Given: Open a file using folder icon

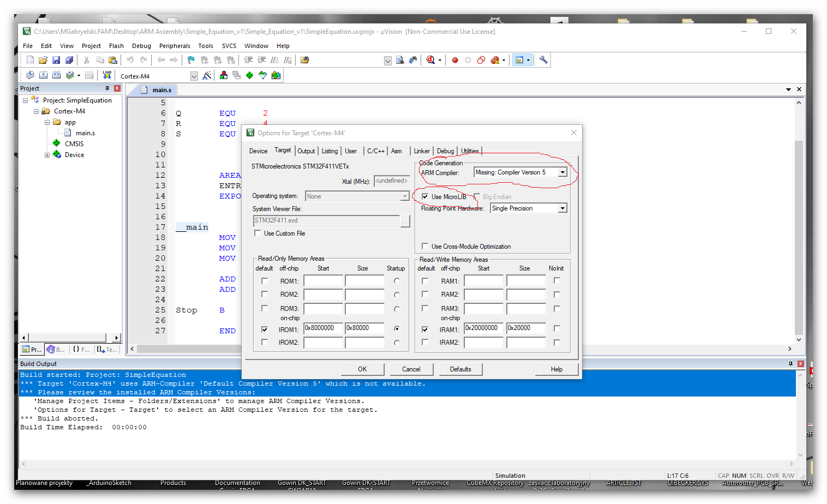Looking at the screenshot, I should pyautogui.click(x=43, y=60).
